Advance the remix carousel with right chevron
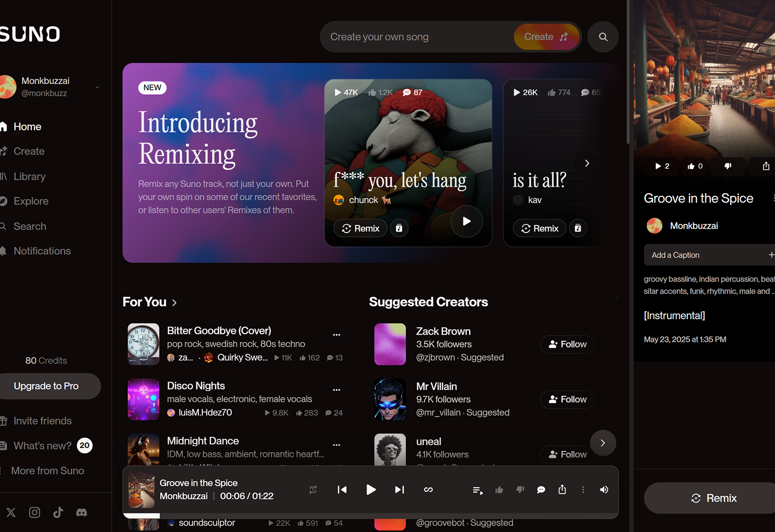 point(587,163)
